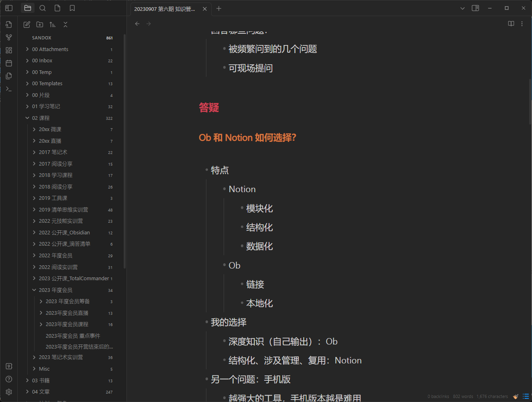Open a new tab with plus
Viewport: 532px width, 402px height.
coord(219,8)
